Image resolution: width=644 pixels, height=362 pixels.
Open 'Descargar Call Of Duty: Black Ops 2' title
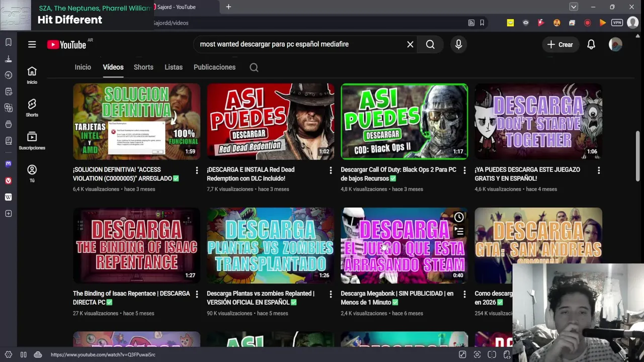click(398, 174)
